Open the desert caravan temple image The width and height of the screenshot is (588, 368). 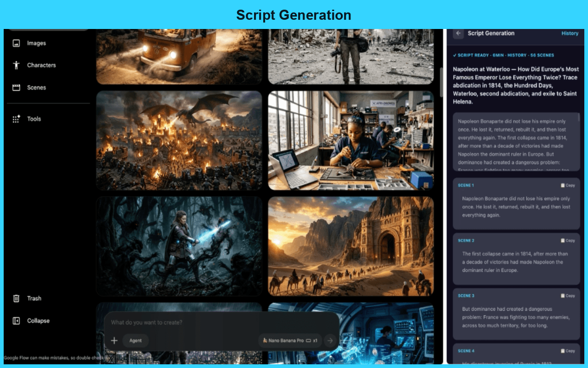coord(351,246)
